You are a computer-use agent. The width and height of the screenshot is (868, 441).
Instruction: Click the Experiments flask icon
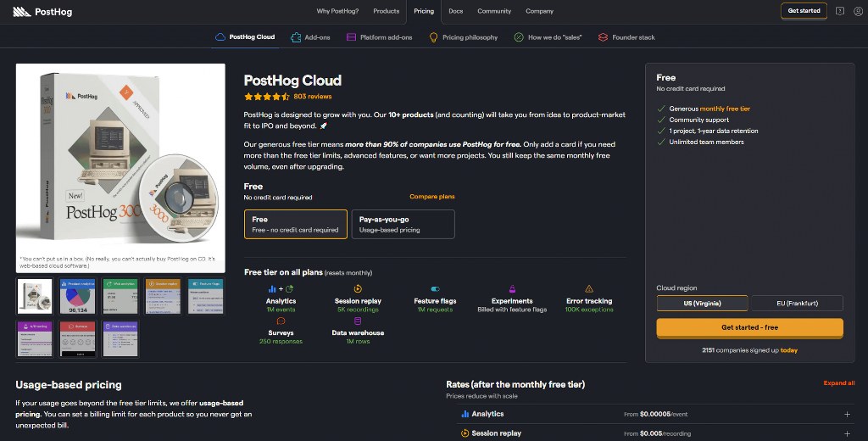click(512, 288)
